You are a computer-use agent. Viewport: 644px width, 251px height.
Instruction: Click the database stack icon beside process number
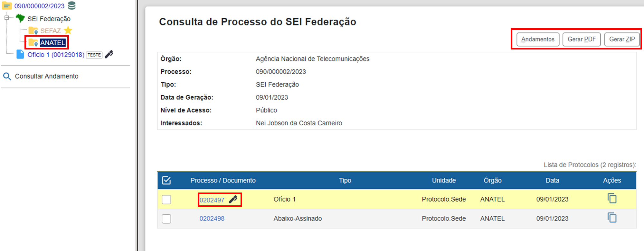(x=72, y=5)
